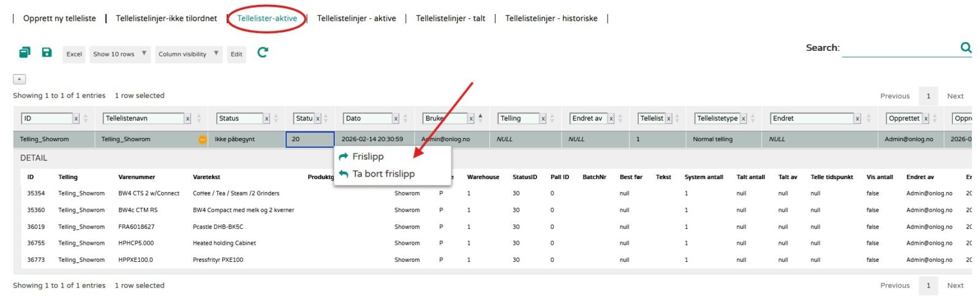The height and width of the screenshot is (303, 980).
Task: Click the Edit button
Action: (236, 54)
